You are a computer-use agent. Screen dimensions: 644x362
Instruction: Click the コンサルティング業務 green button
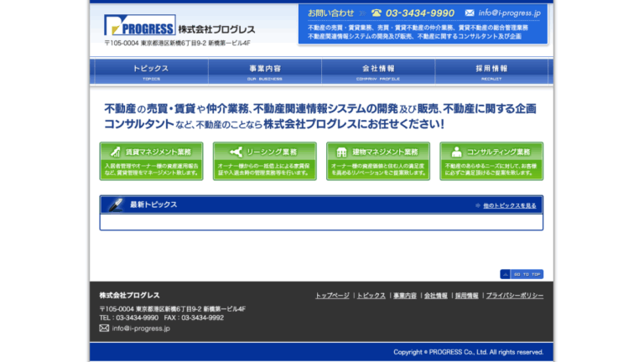(x=491, y=161)
